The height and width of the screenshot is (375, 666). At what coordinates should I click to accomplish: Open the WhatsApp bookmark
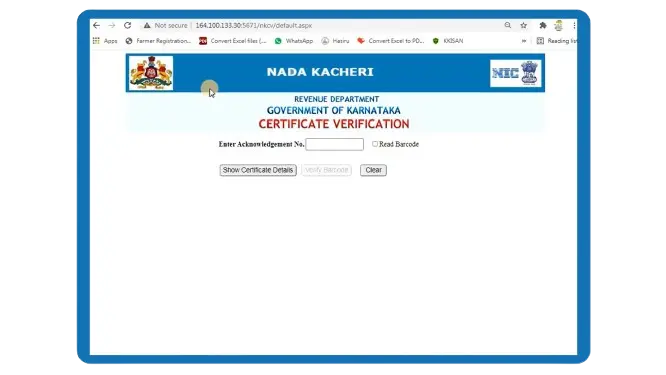click(294, 41)
